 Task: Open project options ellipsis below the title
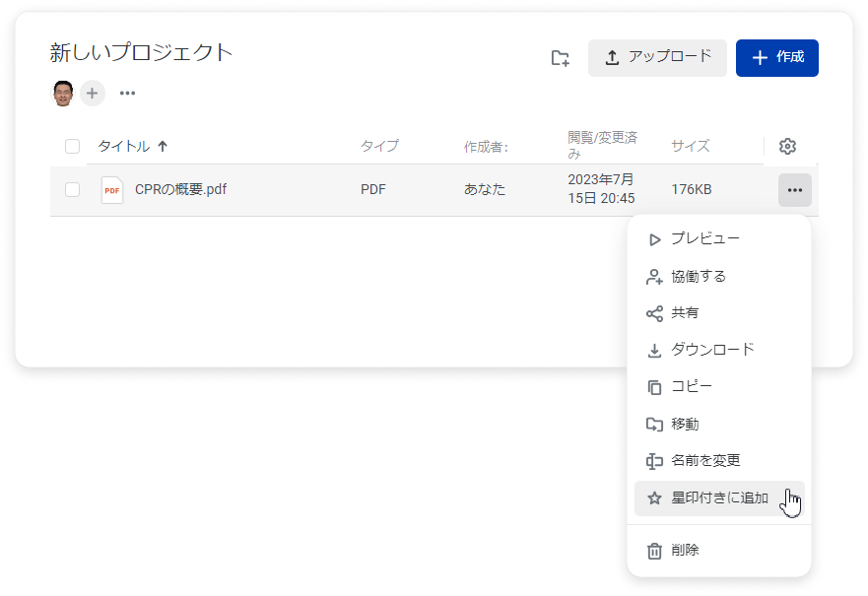coord(127,93)
